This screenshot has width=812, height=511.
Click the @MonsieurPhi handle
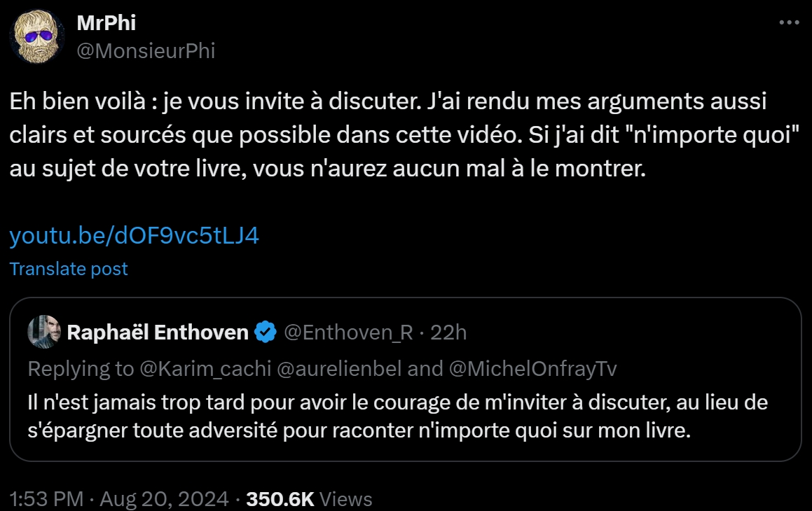145,50
